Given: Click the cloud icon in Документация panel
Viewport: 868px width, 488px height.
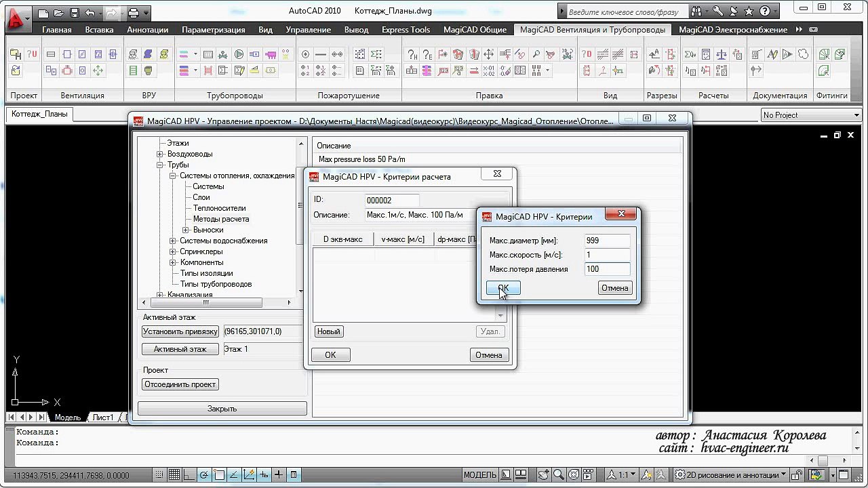Looking at the screenshot, I should [803, 54].
